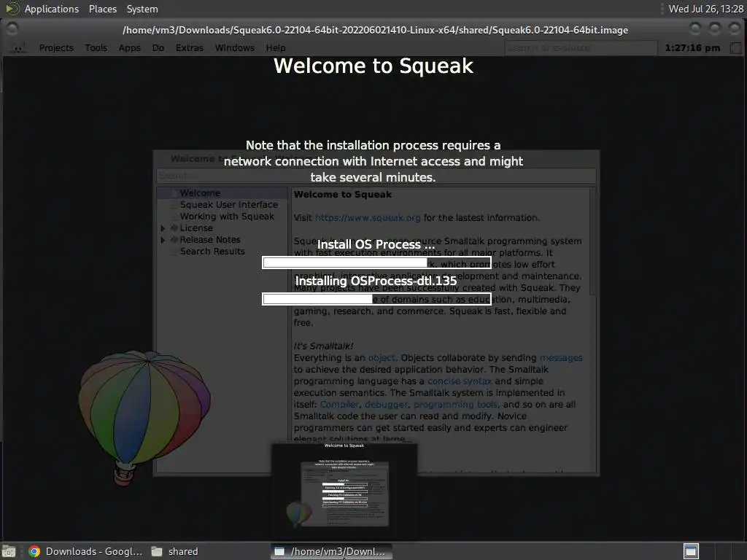Click the help browser search box
Viewport: 747px width, 560px height.
click(x=376, y=176)
